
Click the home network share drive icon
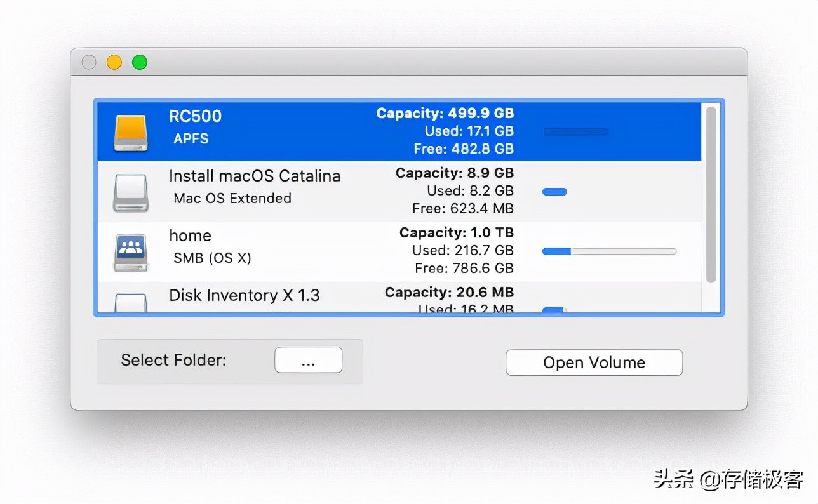131,252
